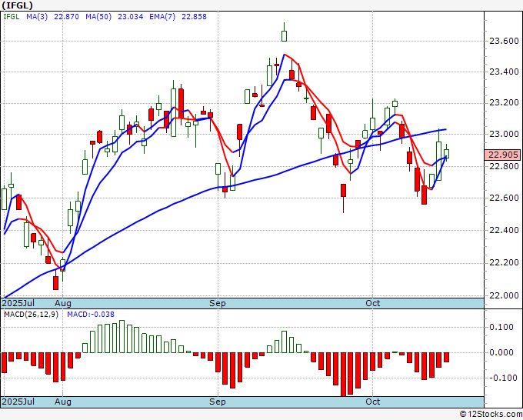Click the (IFGL) chart title

click(x=18, y=5)
